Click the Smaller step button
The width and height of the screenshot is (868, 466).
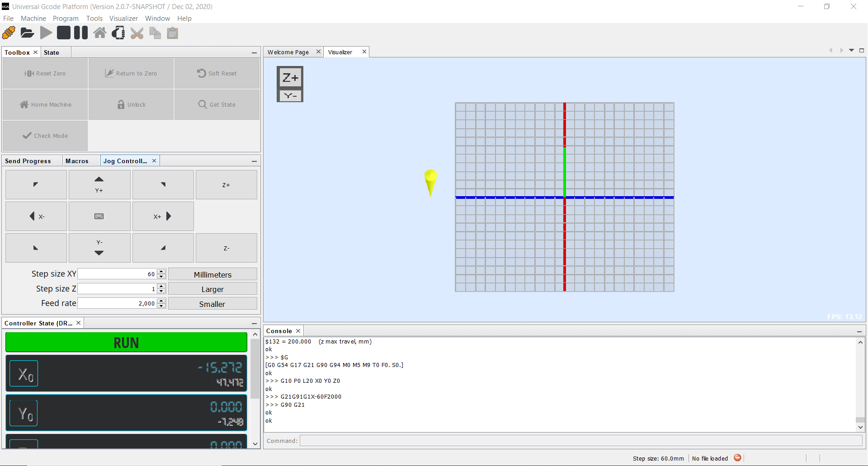tap(212, 304)
